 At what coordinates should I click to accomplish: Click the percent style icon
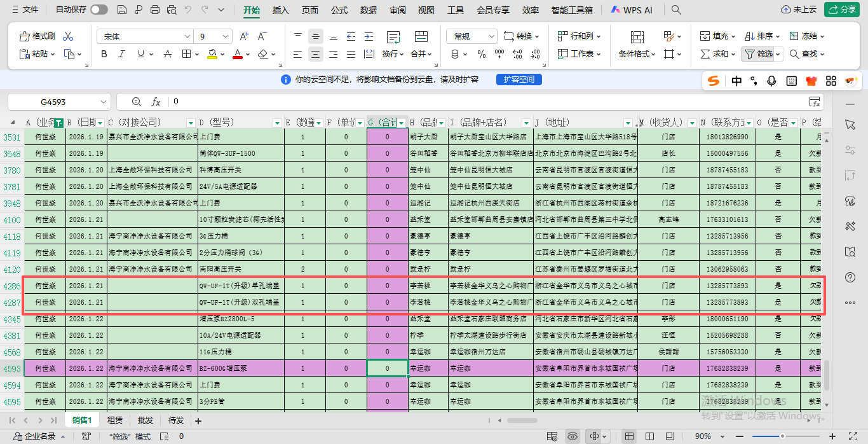pos(482,54)
